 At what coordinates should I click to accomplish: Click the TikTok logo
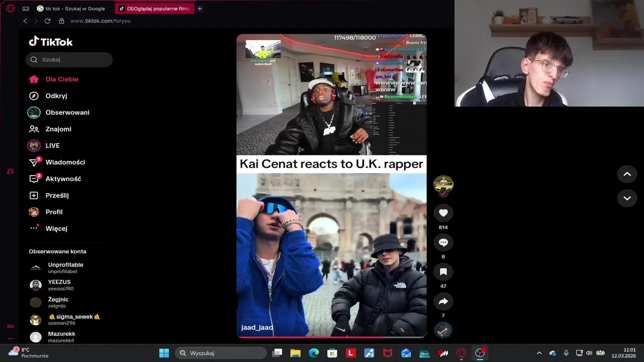pos(51,42)
